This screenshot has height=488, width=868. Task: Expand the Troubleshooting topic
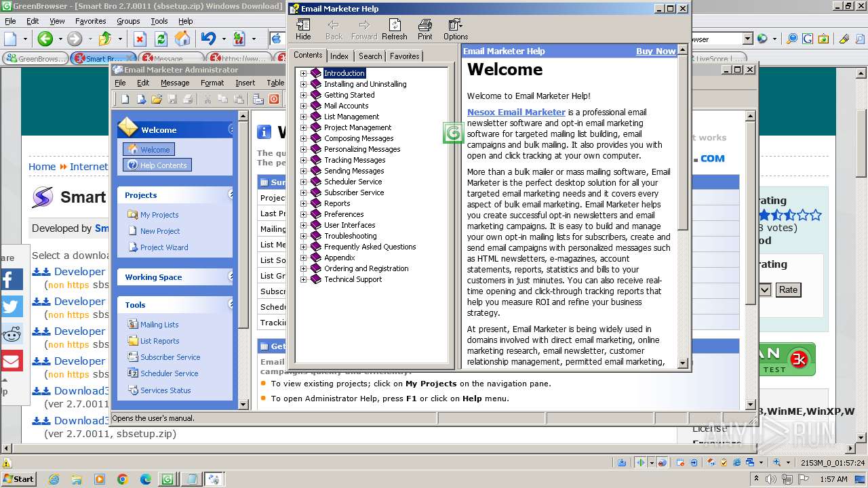(x=304, y=236)
